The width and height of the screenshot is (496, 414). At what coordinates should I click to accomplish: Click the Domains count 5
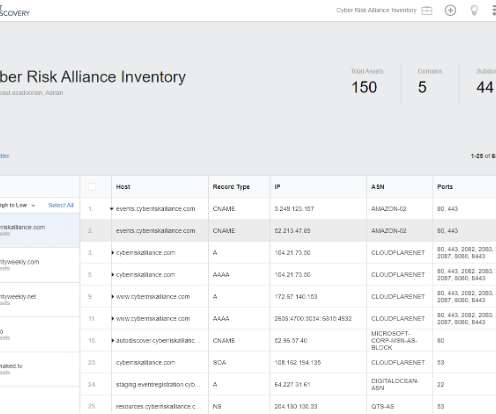pyautogui.click(x=422, y=88)
